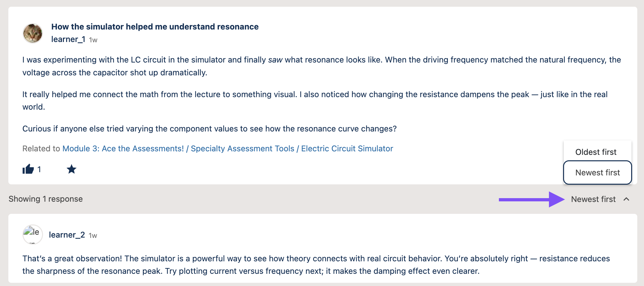Click the star icon under the post
Image resolution: width=644 pixels, height=286 pixels.
[x=71, y=169]
